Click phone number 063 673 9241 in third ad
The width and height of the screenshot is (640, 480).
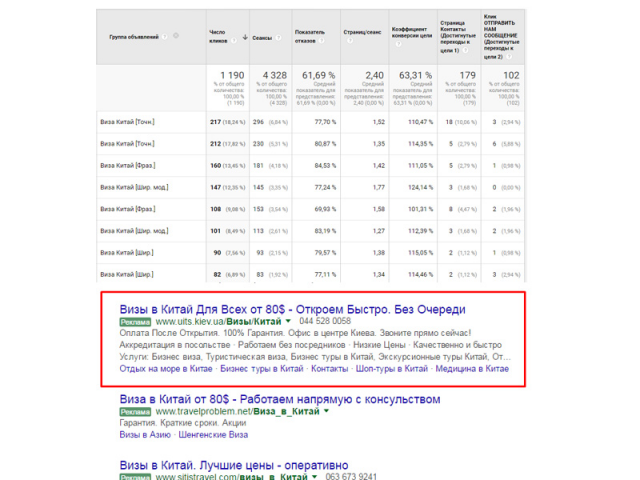351,476
